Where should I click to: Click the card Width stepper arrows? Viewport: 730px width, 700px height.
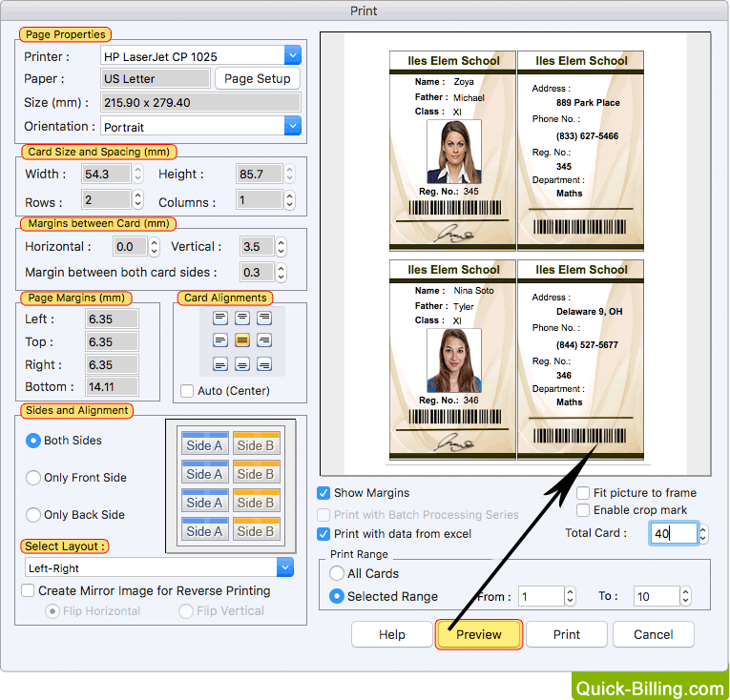click(x=138, y=175)
